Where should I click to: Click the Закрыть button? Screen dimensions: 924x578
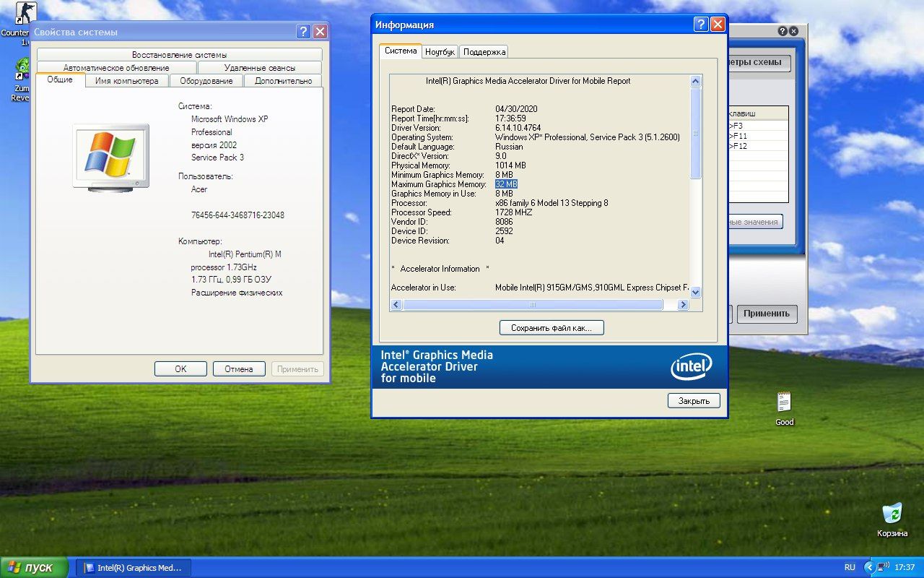pyautogui.click(x=694, y=400)
